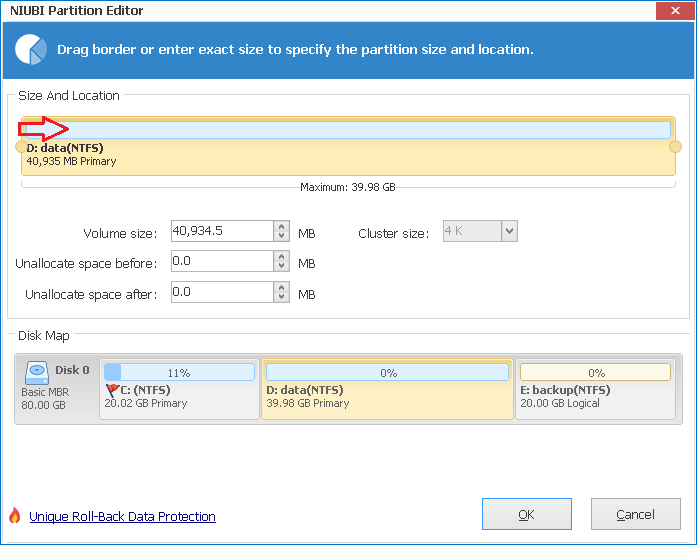
Task: Open Unique Roll-Back Data Protection link
Action: pos(122,517)
